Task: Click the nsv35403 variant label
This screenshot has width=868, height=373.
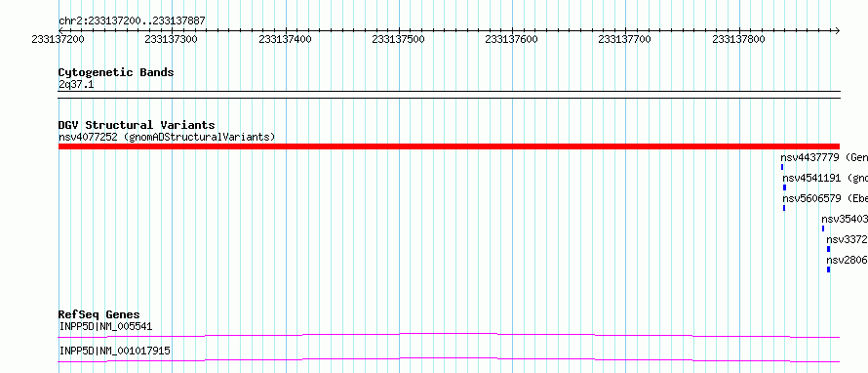Action: pos(845,219)
